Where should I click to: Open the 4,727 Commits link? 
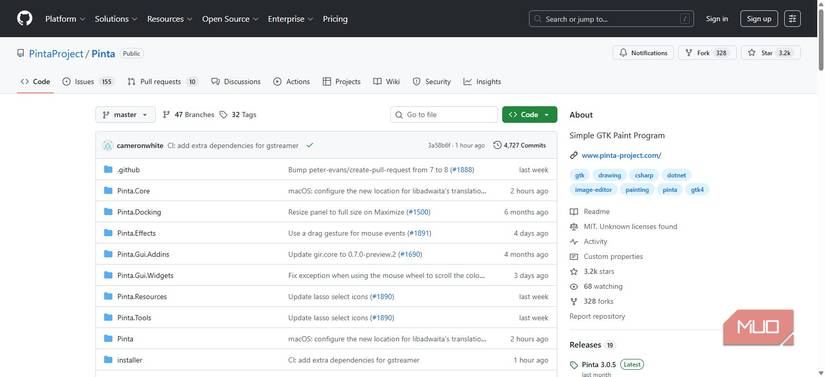pyautogui.click(x=520, y=145)
